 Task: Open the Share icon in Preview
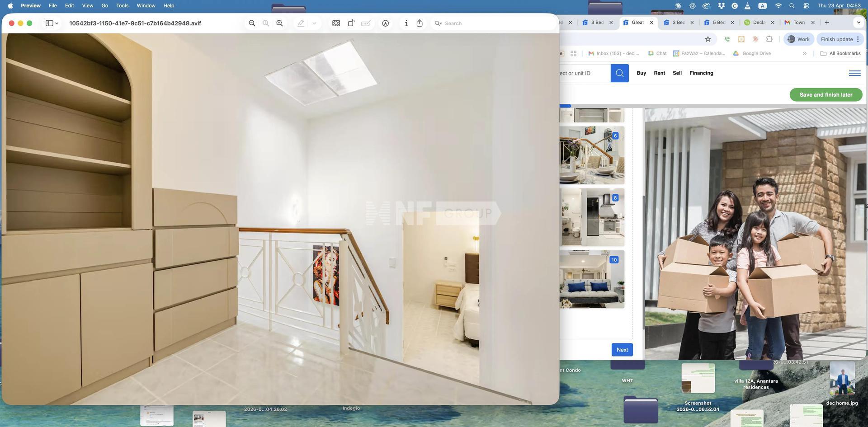click(x=420, y=23)
